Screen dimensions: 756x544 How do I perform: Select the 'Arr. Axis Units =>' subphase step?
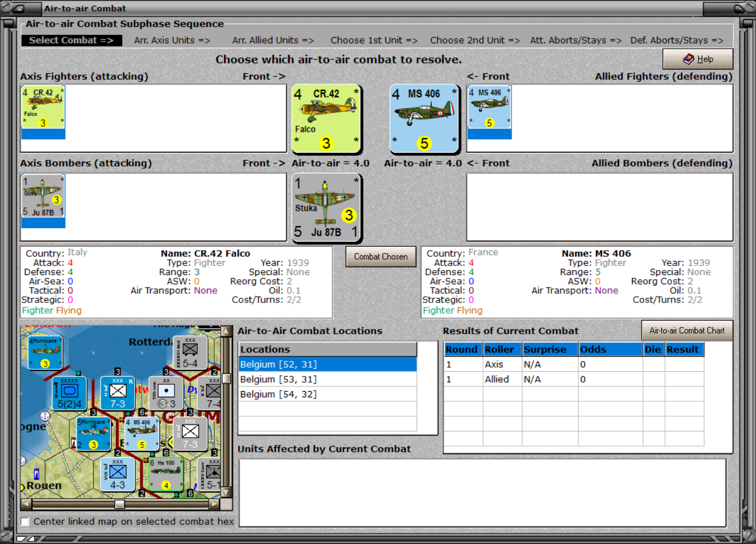pyautogui.click(x=172, y=40)
